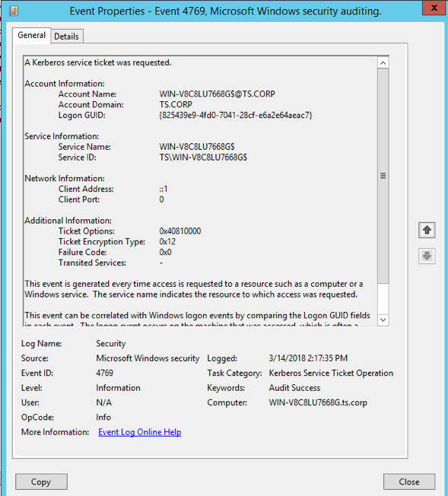Click the Logon GUID value

click(235, 115)
